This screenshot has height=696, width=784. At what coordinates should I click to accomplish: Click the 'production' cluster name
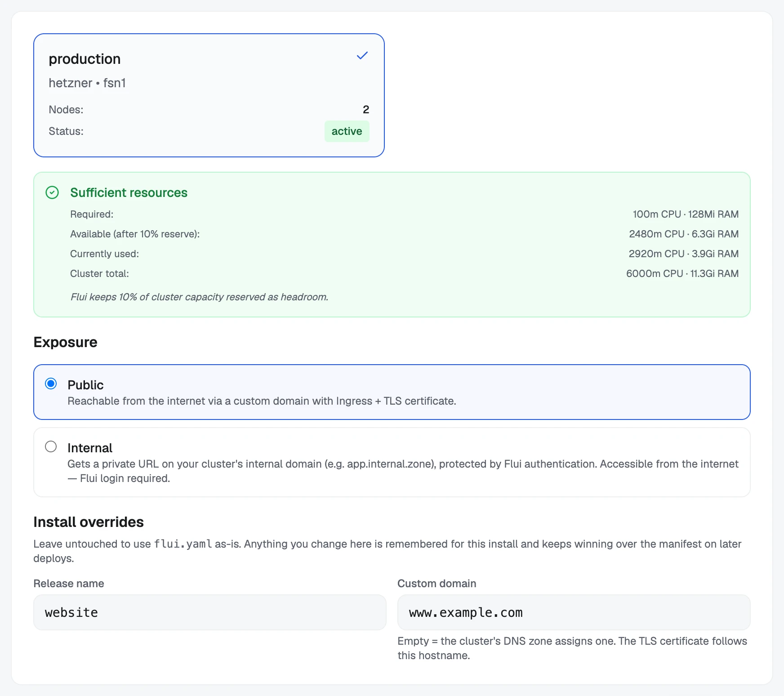tap(85, 59)
